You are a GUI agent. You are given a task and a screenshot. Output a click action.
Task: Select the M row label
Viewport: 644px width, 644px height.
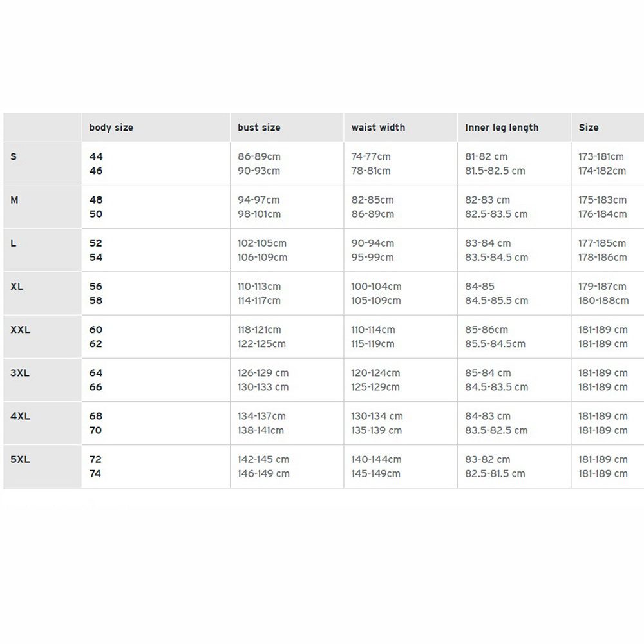14,200
